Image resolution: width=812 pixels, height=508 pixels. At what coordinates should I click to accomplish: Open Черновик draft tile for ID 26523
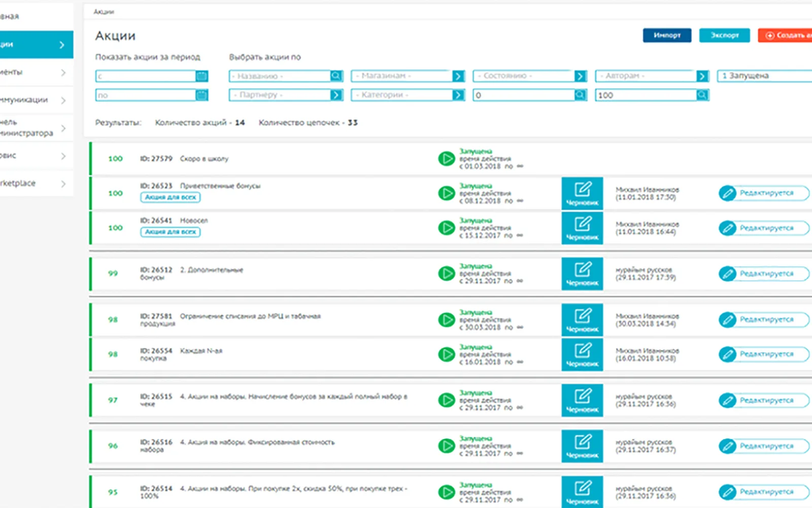[582, 194]
